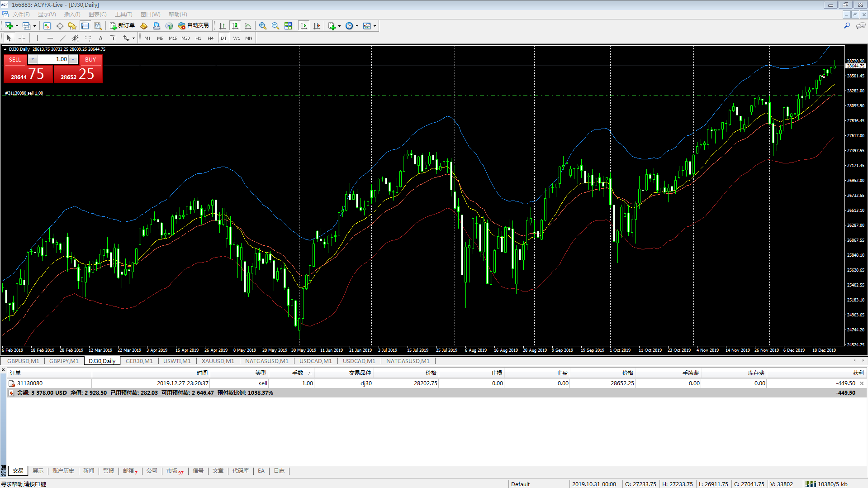Image resolution: width=868 pixels, height=488 pixels.
Task: Click the zoom out magnifier icon
Action: pos(275,26)
